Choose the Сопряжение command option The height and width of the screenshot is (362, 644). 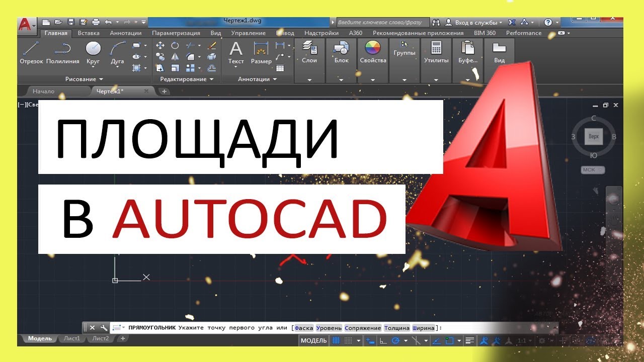(363, 328)
